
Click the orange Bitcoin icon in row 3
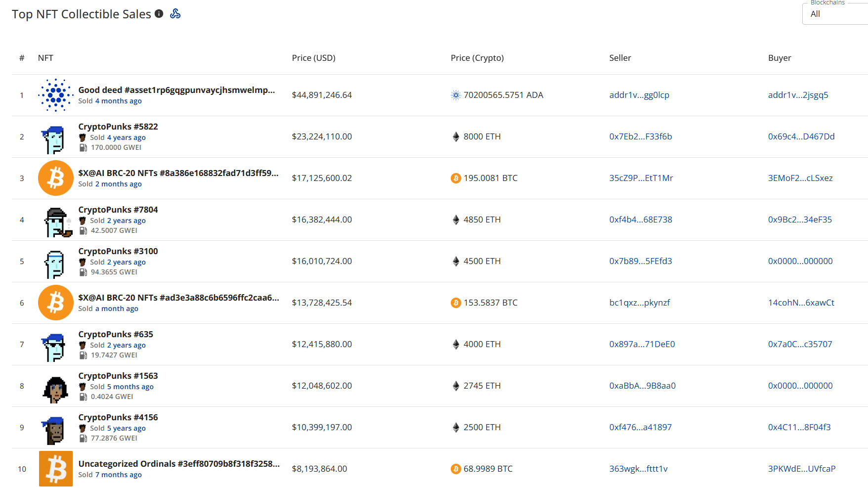point(56,178)
